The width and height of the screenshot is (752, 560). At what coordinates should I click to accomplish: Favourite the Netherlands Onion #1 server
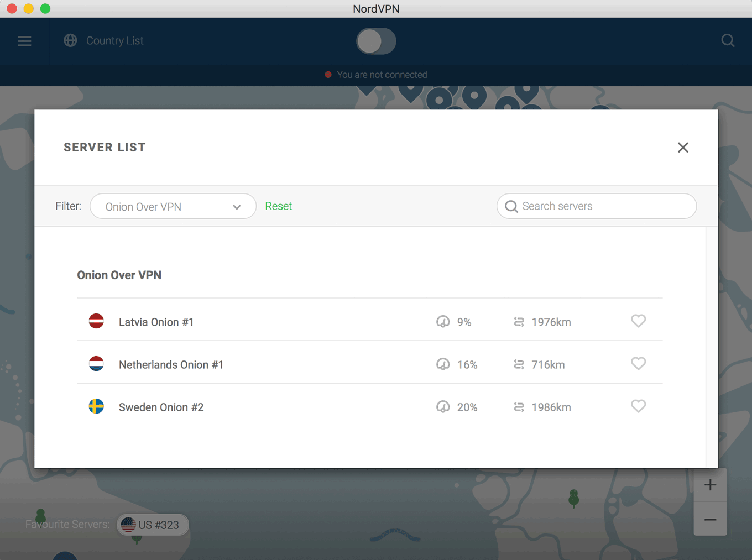pyautogui.click(x=638, y=363)
